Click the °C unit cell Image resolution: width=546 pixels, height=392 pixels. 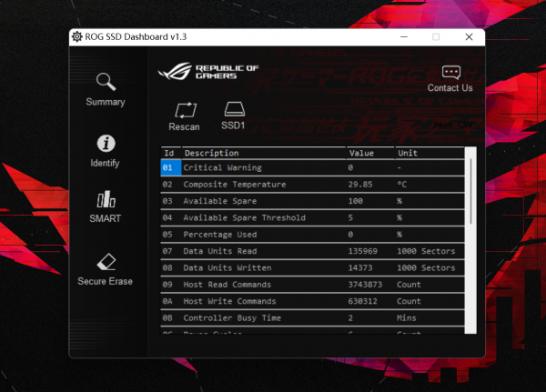[402, 185]
